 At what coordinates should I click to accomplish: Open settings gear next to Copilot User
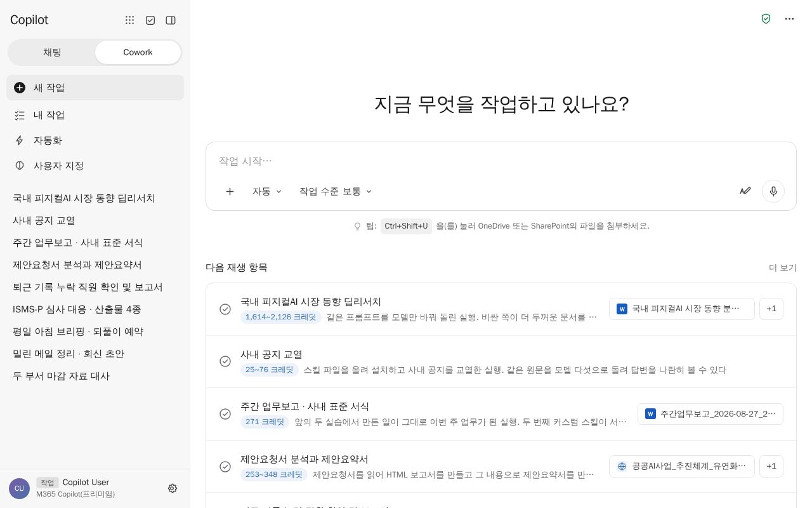click(173, 488)
